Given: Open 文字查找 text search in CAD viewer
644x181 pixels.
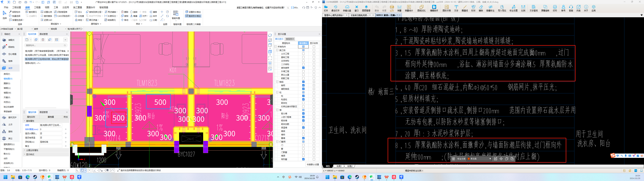Looking at the screenshot, I should pos(533,9).
